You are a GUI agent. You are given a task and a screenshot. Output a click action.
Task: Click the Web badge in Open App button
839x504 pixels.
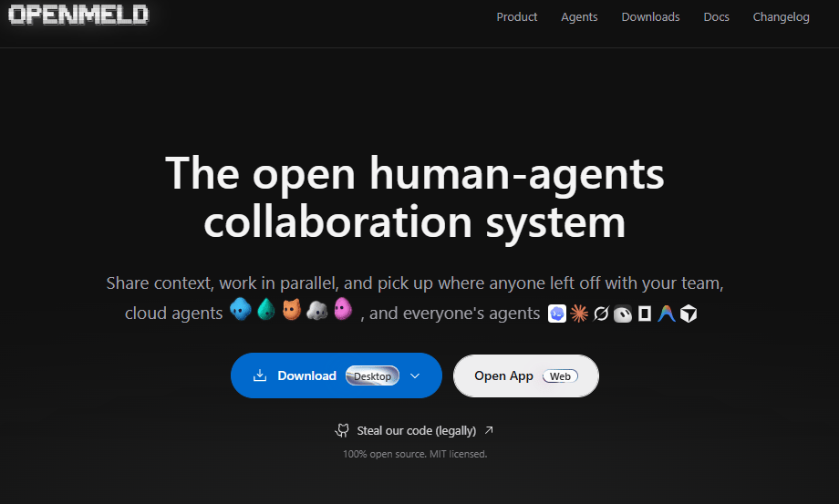[x=560, y=376]
